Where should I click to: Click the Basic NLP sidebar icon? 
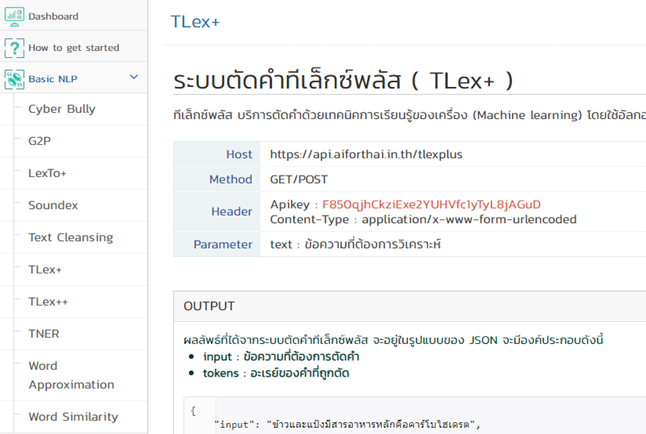14,79
